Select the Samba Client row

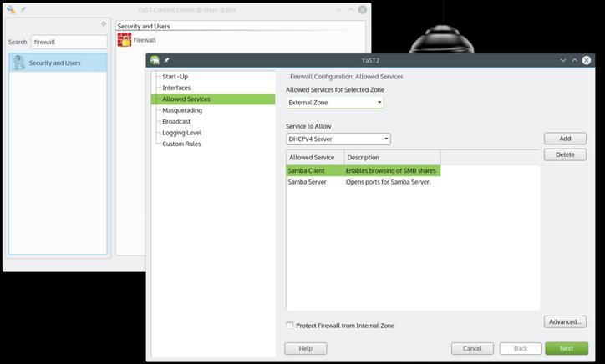(363, 170)
